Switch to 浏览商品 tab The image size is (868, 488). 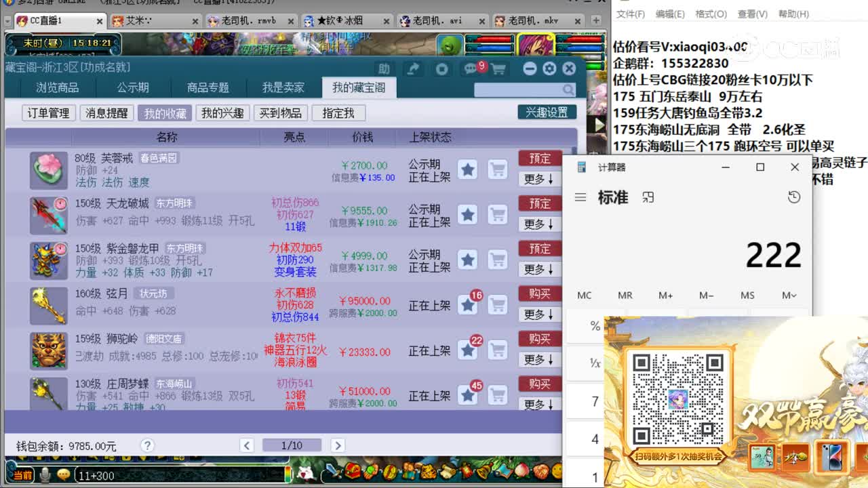point(58,87)
